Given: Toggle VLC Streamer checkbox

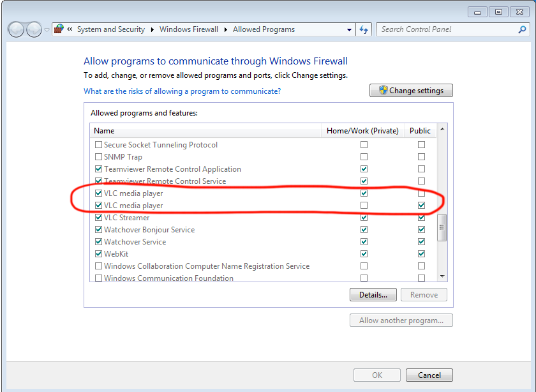Looking at the screenshot, I should tap(98, 218).
